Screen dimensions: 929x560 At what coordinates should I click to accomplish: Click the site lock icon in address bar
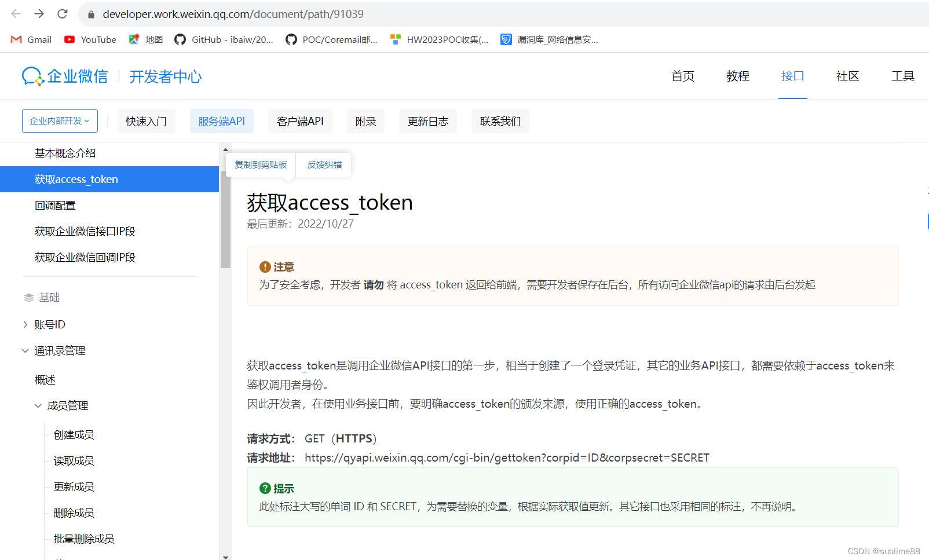click(91, 14)
